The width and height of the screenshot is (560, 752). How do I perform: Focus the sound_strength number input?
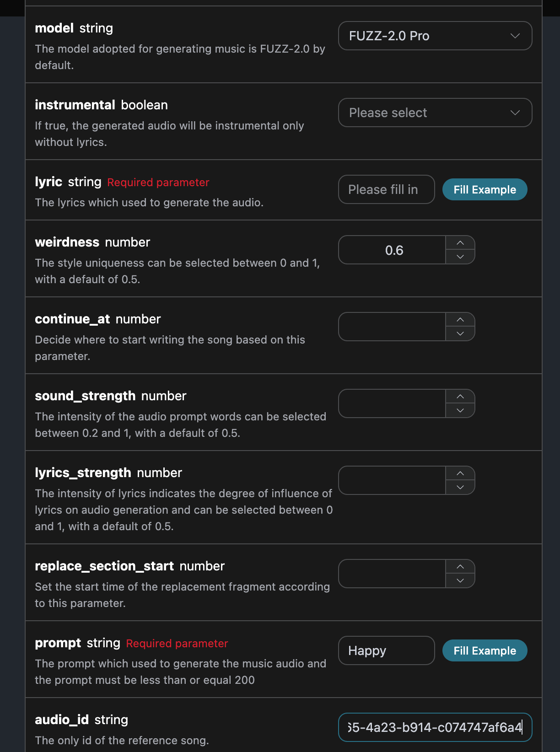[x=393, y=403]
